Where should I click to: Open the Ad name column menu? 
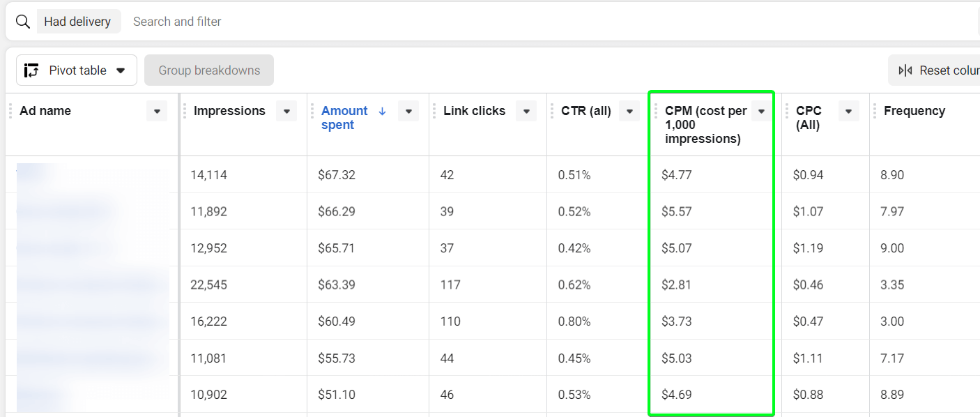157,111
